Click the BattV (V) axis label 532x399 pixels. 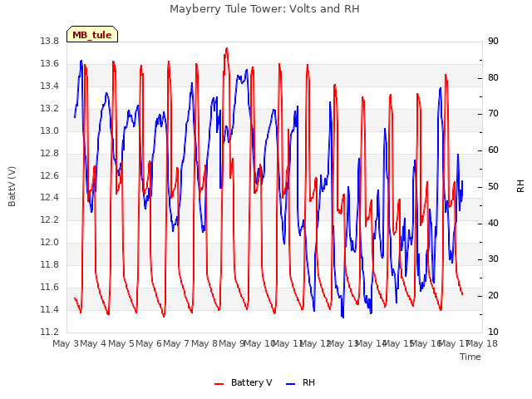(12, 186)
